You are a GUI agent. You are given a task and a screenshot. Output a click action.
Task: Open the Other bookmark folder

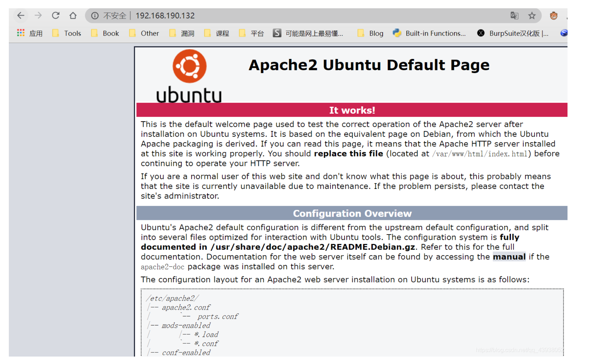click(x=144, y=33)
